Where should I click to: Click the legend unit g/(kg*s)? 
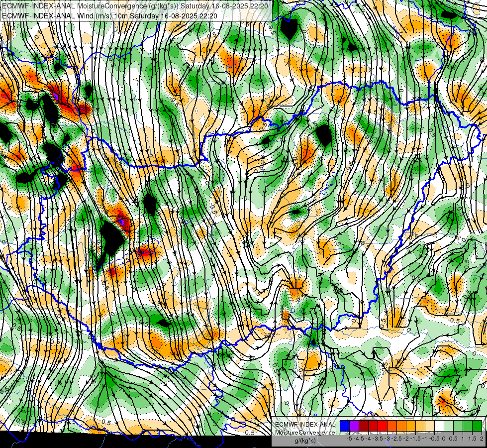pos(305,441)
